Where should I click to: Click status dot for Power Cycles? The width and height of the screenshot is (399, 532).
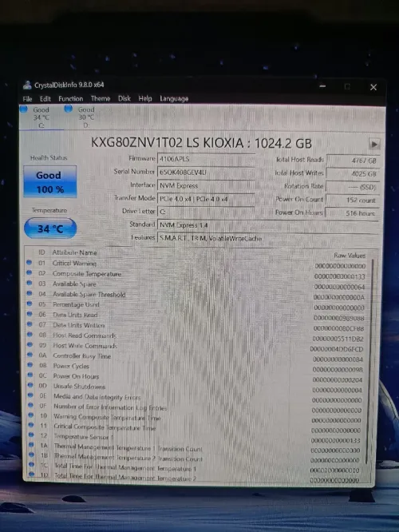30,365
